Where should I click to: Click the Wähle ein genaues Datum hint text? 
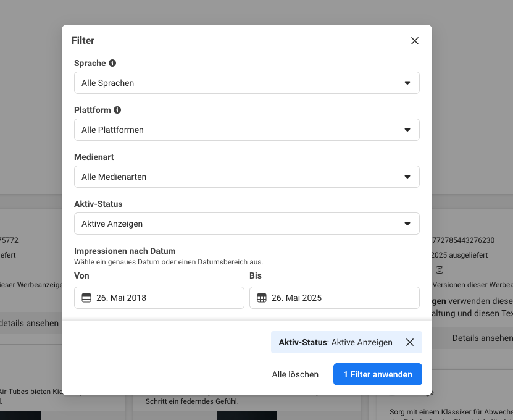pos(169,262)
